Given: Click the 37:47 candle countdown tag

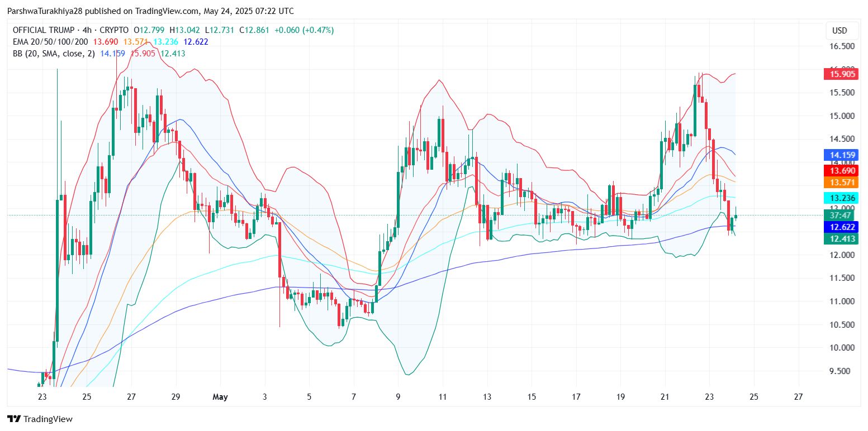Looking at the screenshot, I should coord(841,215).
